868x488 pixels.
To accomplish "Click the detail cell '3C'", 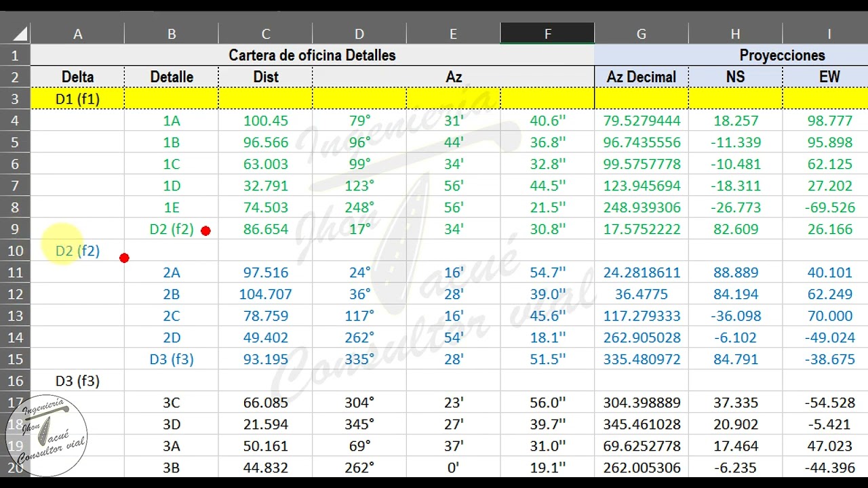I will tap(172, 402).
